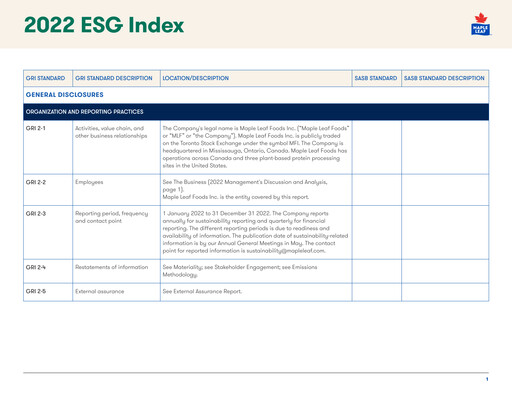512x396 pixels.
Task: Click 'ORGANIZATION AND REPORTING PRACTICES' banner
Action: [256, 112]
